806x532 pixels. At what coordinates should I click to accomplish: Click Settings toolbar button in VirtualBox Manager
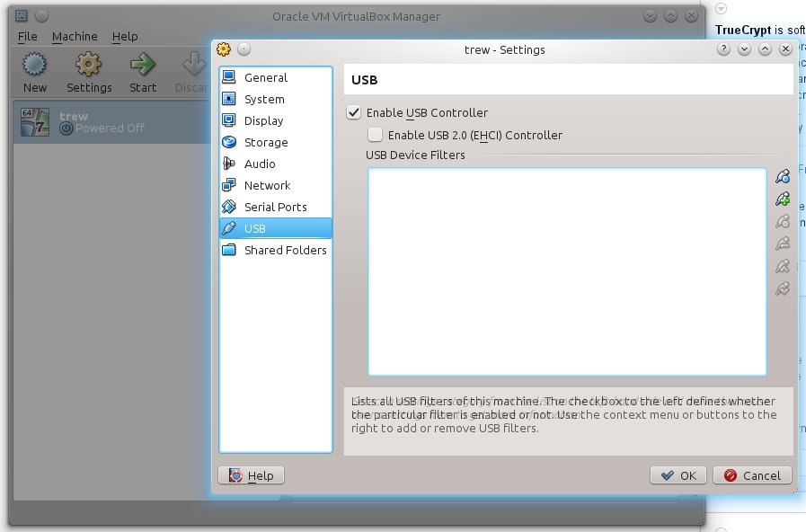click(x=89, y=73)
